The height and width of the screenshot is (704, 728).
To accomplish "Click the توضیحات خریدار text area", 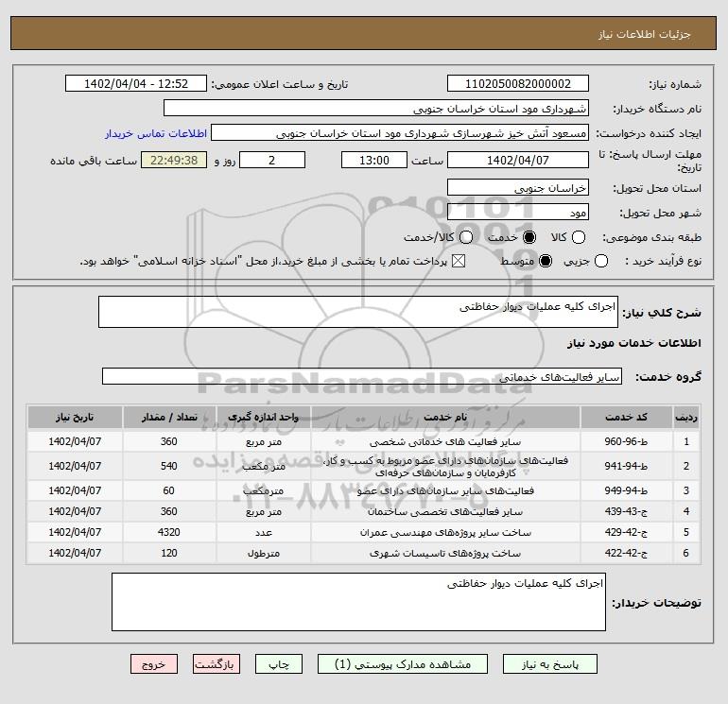I will [x=358, y=602].
